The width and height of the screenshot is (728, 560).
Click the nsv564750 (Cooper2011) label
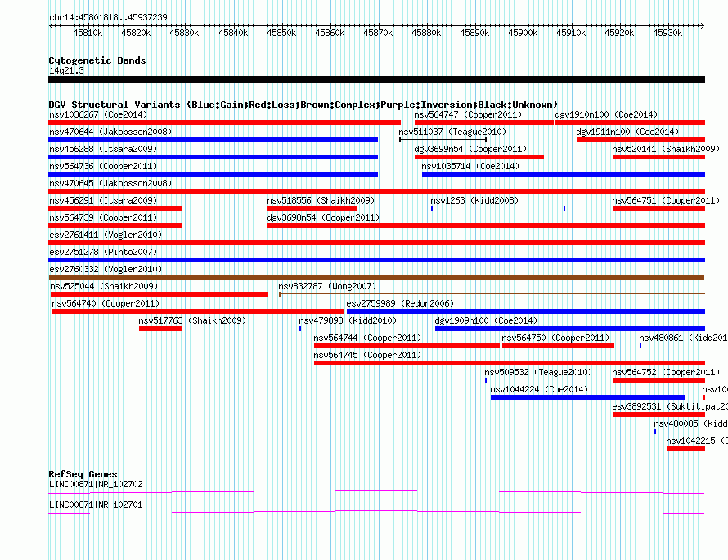(555, 338)
